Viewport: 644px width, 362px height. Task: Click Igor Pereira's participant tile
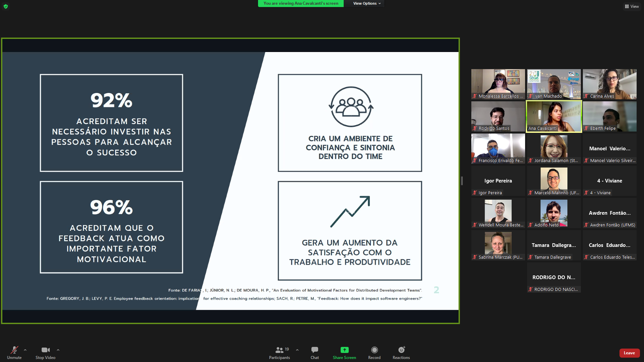[498, 181]
